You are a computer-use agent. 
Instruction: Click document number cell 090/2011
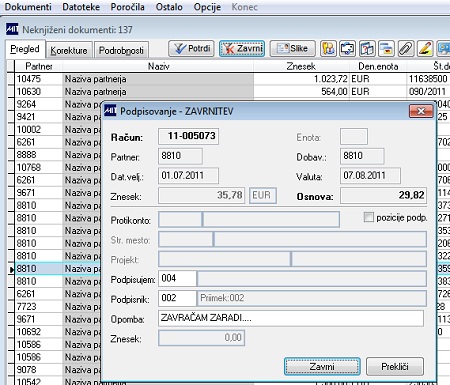point(428,92)
